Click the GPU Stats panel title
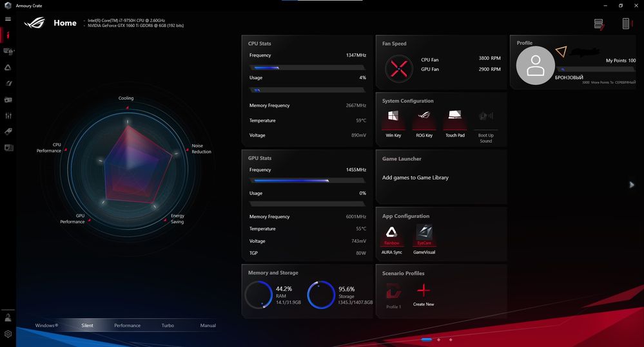Image resolution: width=644 pixels, height=347 pixels. click(260, 158)
